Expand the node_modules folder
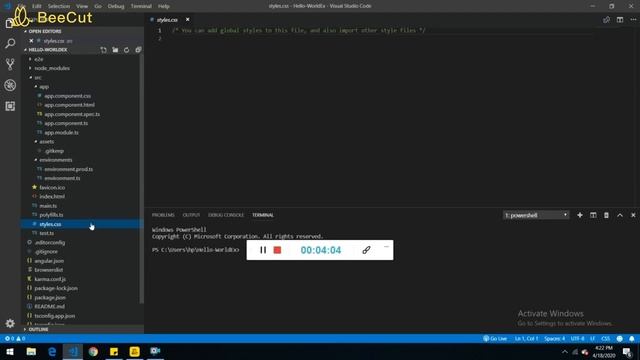The image size is (640, 360). click(52, 68)
